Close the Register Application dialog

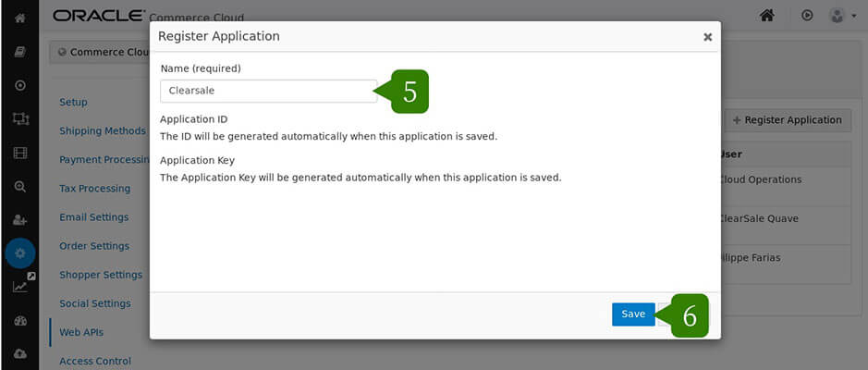tap(707, 37)
